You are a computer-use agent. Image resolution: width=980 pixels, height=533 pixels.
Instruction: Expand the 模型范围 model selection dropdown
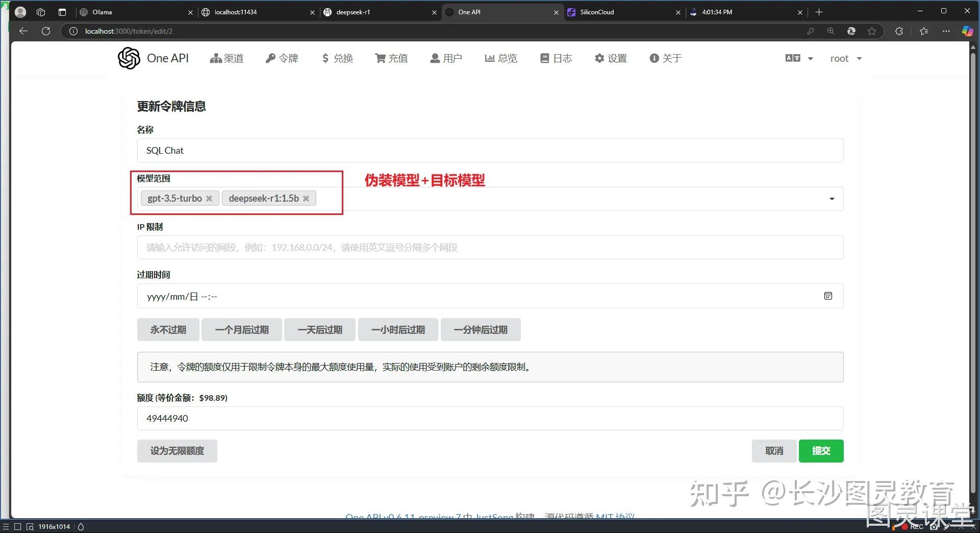(832, 199)
